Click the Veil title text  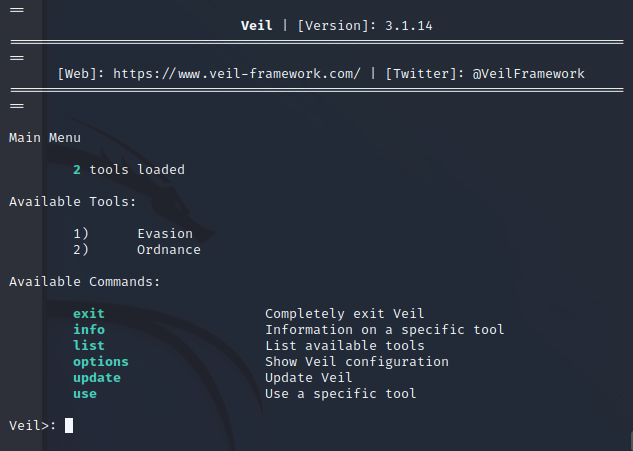257,25
